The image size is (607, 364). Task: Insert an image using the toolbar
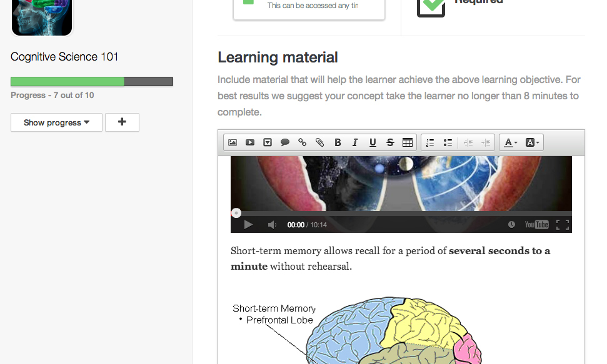point(233,142)
